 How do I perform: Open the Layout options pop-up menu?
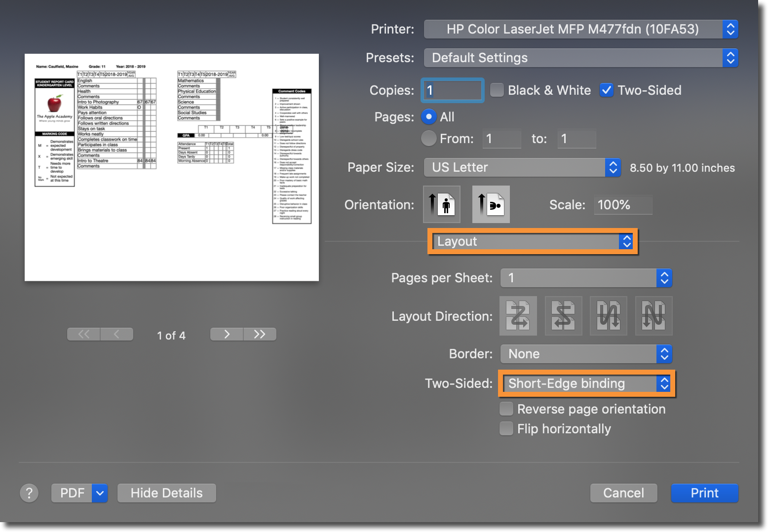click(533, 241)
